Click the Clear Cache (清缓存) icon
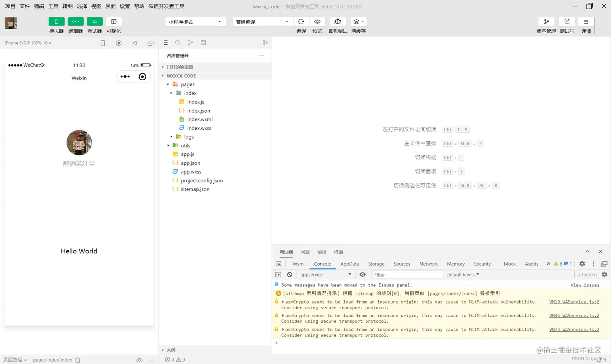 pyautogui.click(x=358, y=21)
